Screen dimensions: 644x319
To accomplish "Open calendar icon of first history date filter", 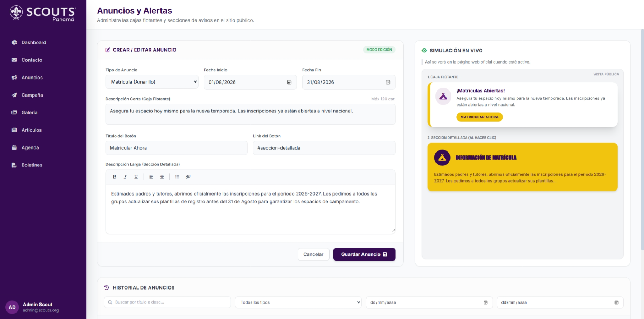I will tap(486, 302).
